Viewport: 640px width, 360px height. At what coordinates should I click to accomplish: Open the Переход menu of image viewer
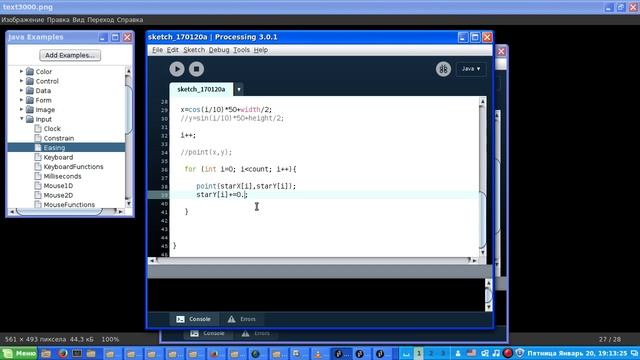(x=100, y=20)
